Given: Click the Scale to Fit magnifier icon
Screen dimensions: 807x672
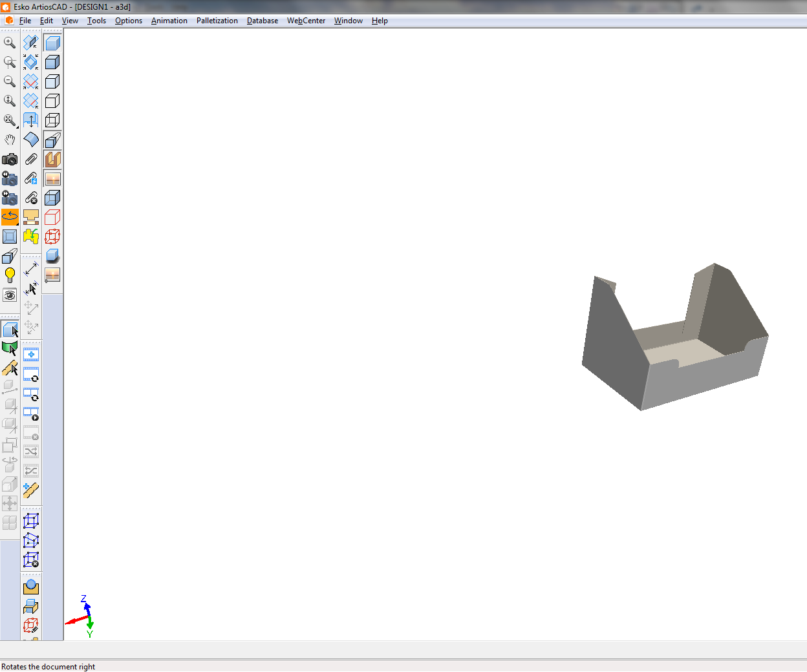Looking at the screenshot, I should (x=10, y=120).
